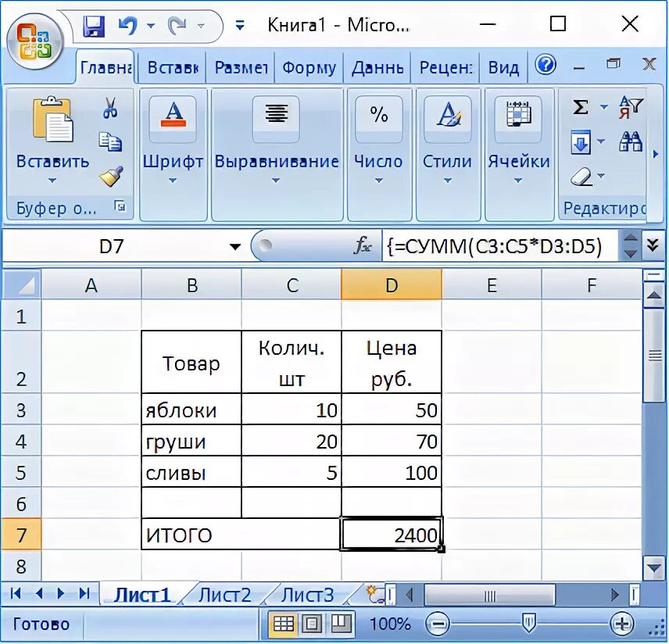This screenshot has width=669, height=644.
Task: Go to first sheet navigation arrow
Action: coord(16,593)
